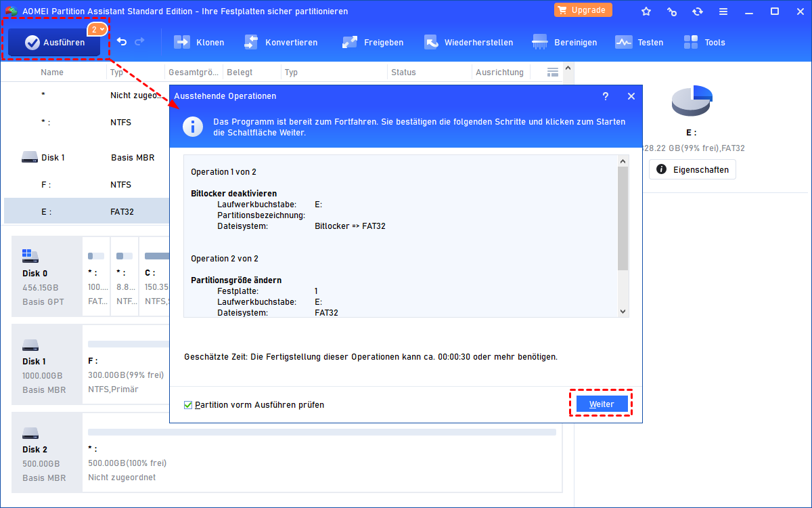Select the '* :' NTFS partition row
This screenshot has height=508, width=812.
pyautogui.click(x=87, y=123)
